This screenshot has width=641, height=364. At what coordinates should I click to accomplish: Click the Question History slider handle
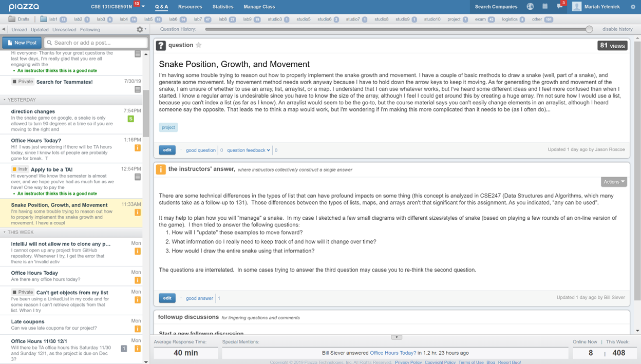point(589,29)
